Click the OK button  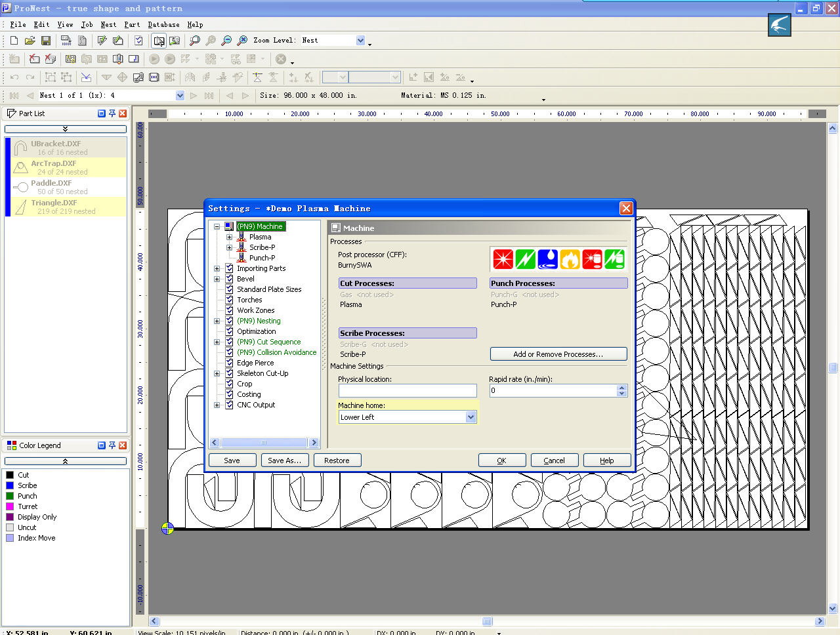click(x=502, y=461)
